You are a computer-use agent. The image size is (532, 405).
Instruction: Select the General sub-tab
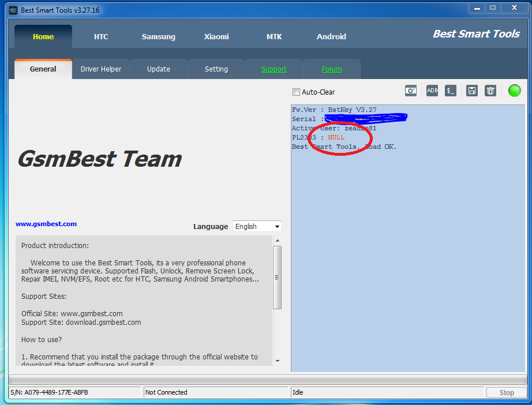pos(43,69)
